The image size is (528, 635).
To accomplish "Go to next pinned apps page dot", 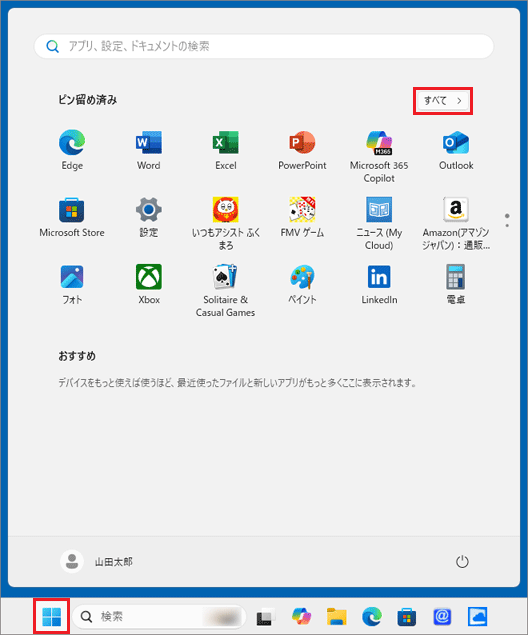I will pos(507,226).
